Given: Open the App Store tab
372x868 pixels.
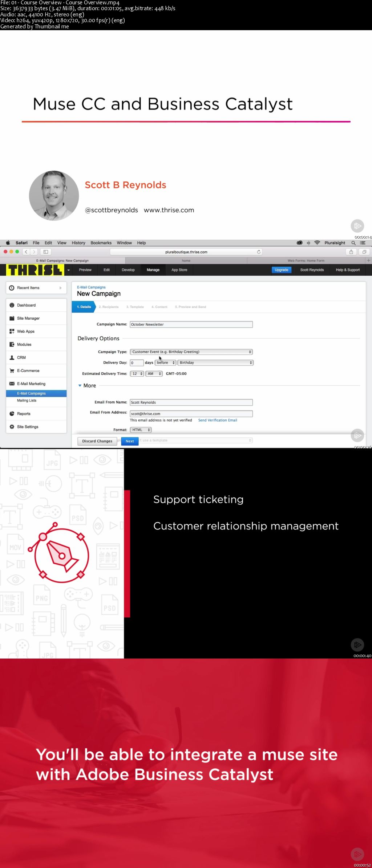Looking at the screenshot, I should 179,270.
